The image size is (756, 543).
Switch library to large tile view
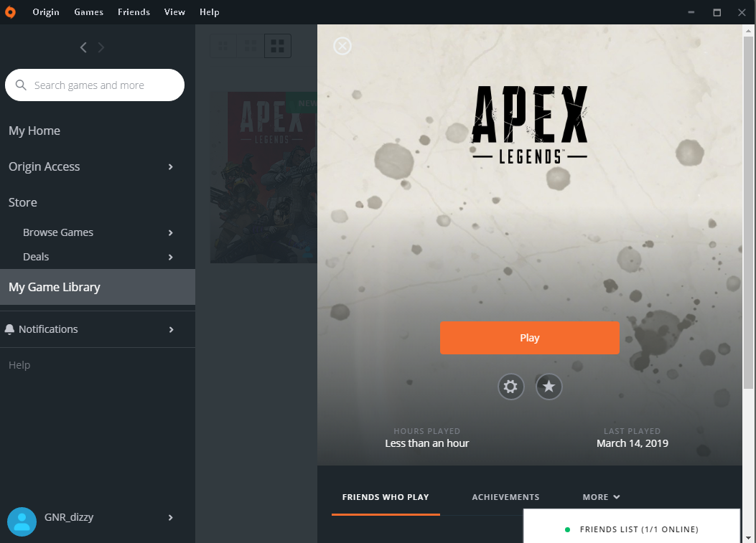coord(278,46)
